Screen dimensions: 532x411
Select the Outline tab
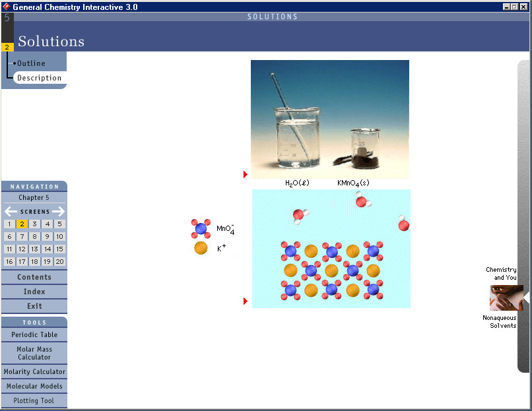click(x=31, y=63)
